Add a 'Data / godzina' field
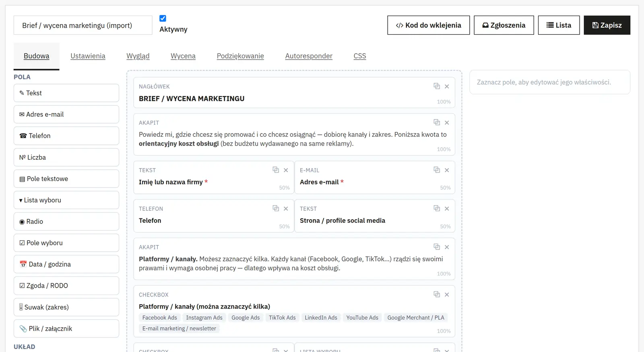The width and height of the screenshot is (644, 352). (x=66, y=264)
